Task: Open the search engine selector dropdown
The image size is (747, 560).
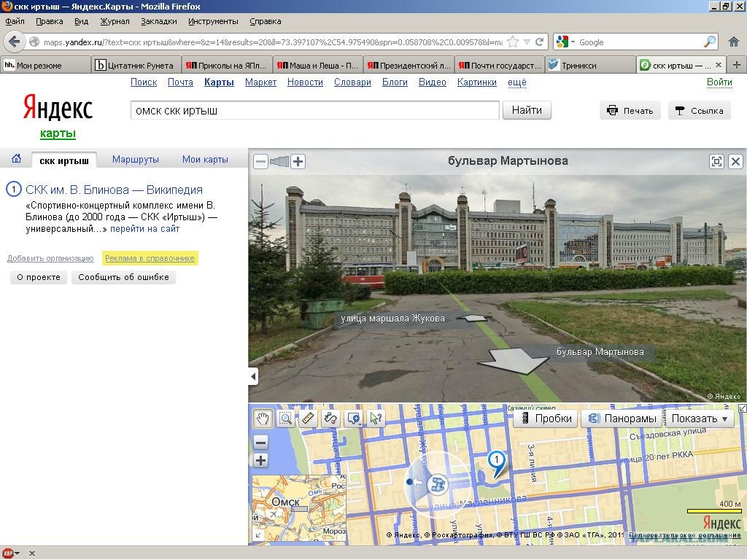Action: 566,42
